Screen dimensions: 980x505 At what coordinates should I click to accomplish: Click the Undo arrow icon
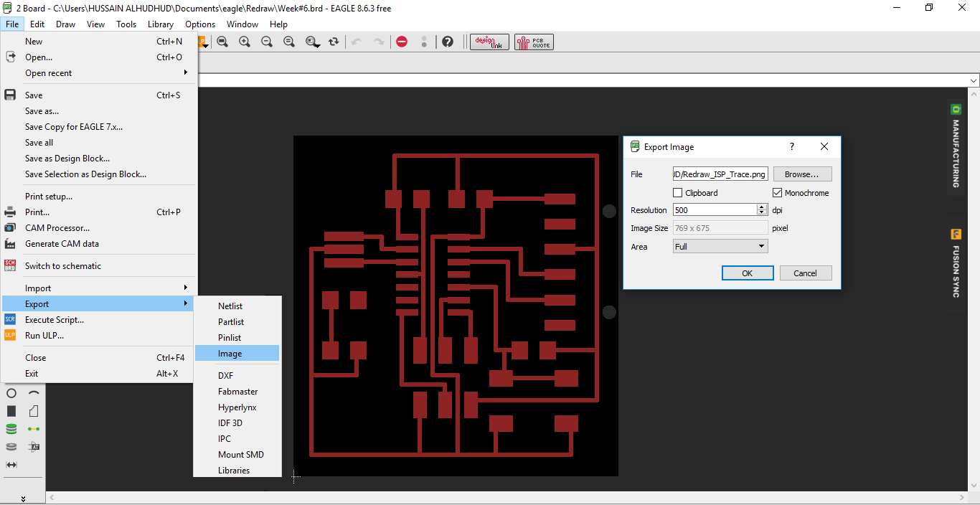click(357, 42)
